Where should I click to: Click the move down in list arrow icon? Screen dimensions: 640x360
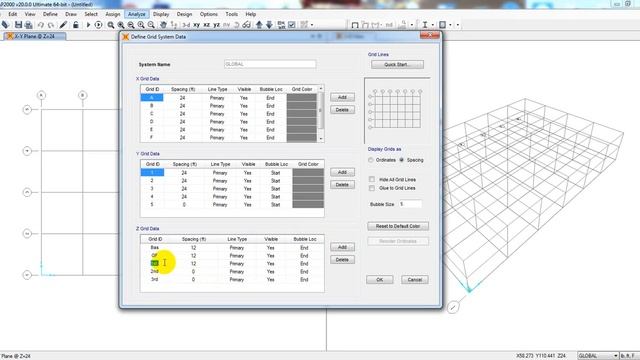click(269, 25)
